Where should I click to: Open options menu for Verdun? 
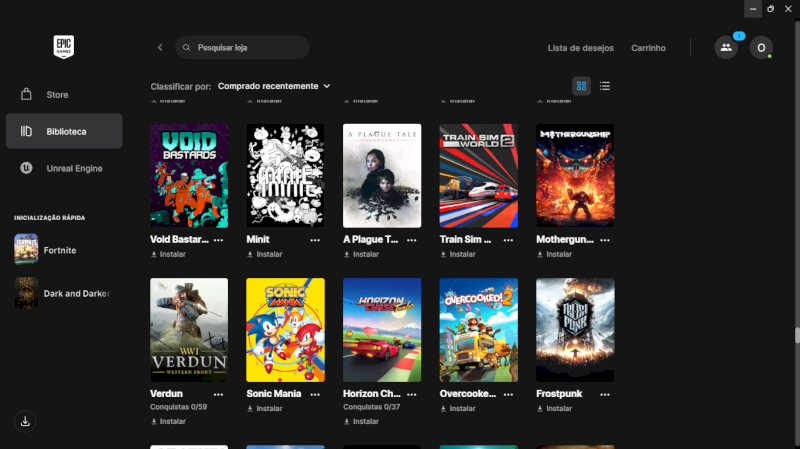click(218, 394)
